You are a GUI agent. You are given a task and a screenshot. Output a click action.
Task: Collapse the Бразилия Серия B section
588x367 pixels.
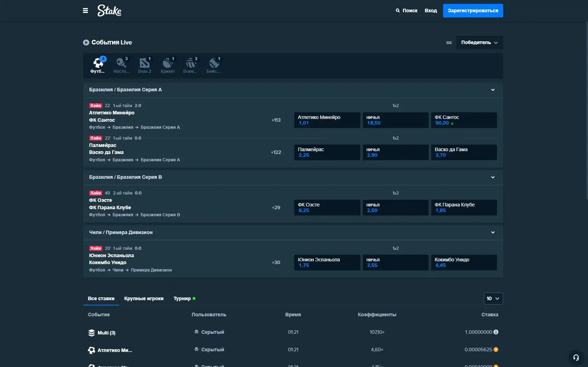click(x=493, y=177)
